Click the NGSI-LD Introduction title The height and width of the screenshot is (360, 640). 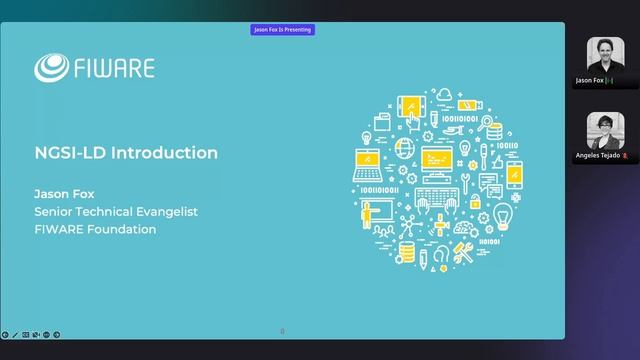(x=126, y=153)
